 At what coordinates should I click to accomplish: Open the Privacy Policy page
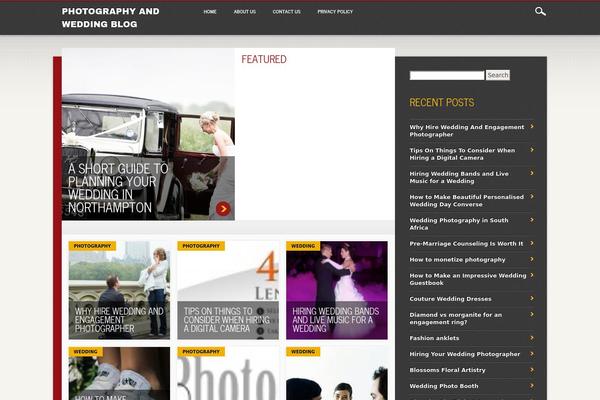pos(335,12)
